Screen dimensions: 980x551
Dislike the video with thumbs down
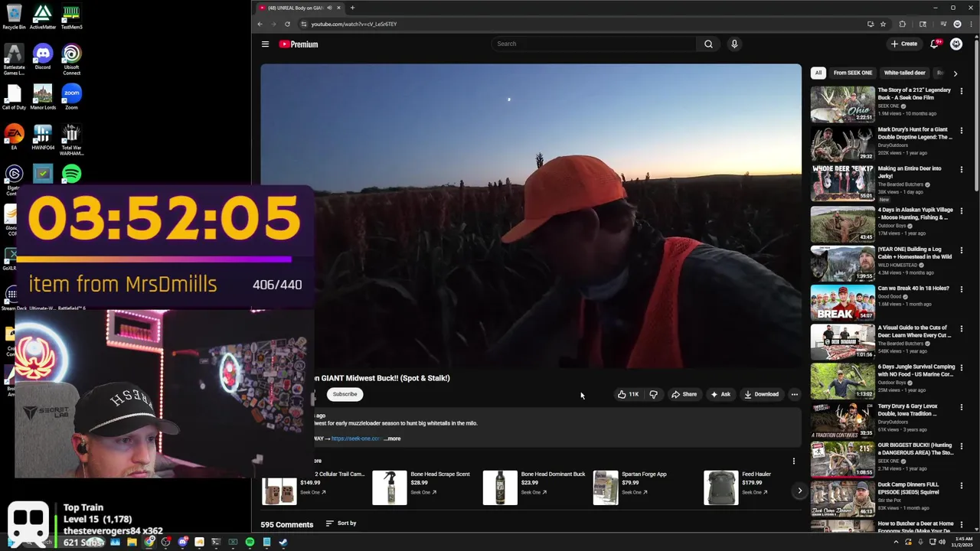[x=653, y=394]
